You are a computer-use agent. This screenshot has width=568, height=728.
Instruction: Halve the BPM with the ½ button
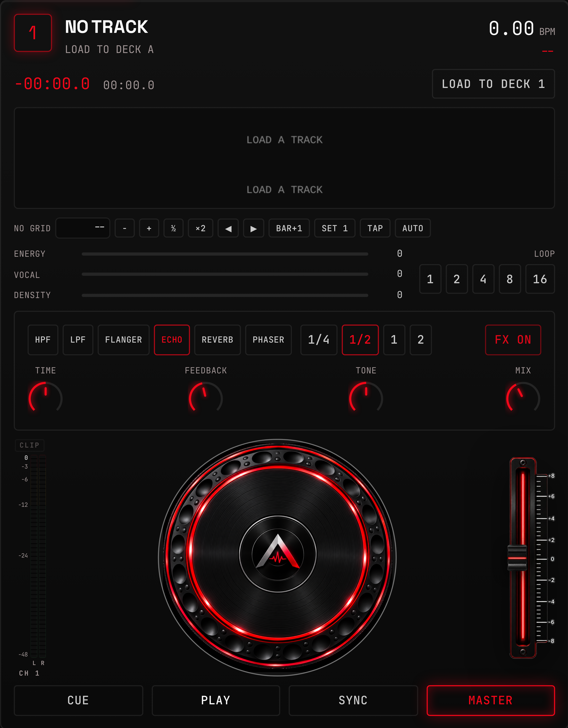173,228
